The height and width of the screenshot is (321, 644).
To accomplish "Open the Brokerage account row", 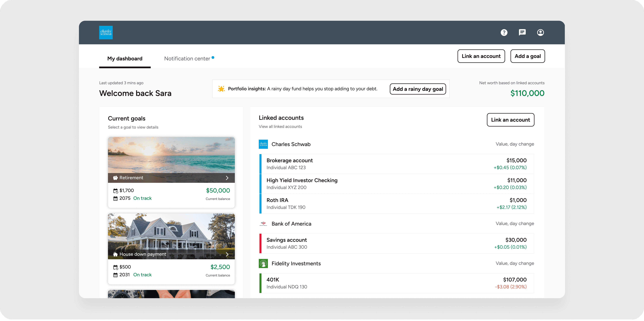I will (397, 164).
